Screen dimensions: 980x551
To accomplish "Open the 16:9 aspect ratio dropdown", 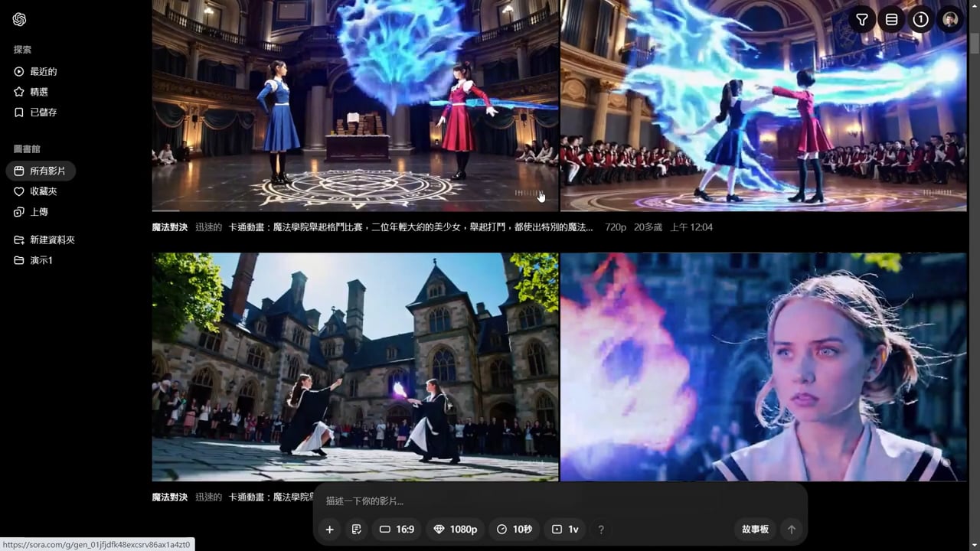I will tap(397, 530).
